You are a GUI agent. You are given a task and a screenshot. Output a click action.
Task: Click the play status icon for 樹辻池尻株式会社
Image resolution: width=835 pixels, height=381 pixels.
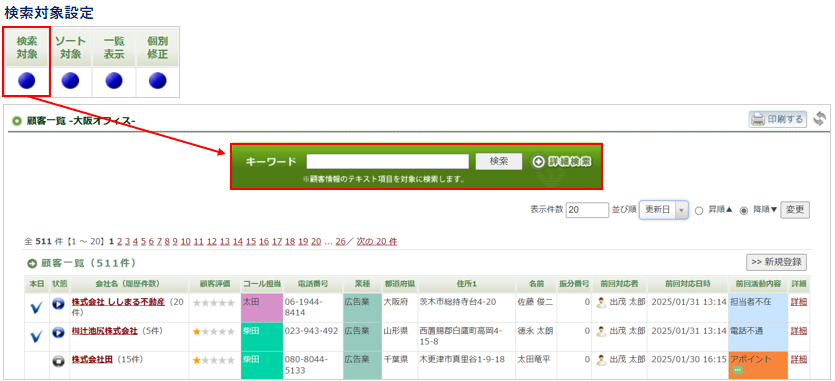coord(58,333)
